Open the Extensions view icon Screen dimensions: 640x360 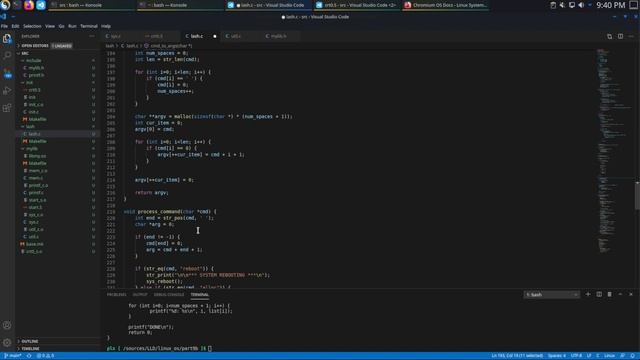pos(7,108)
